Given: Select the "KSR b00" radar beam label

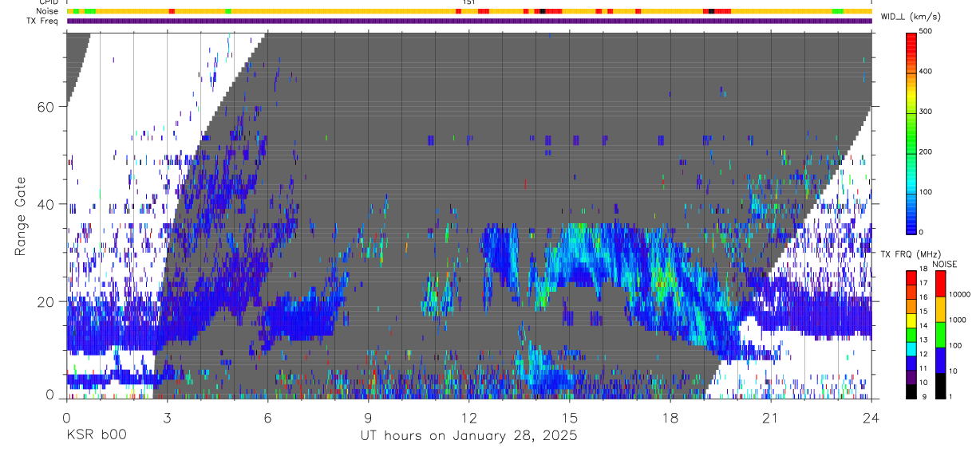Looking at the screenshot, I should [96, 435].
